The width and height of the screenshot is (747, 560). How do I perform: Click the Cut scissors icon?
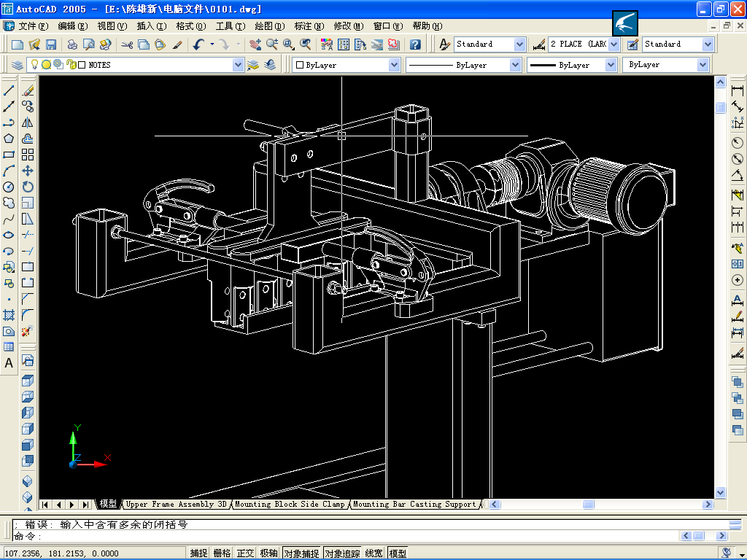(127, 44)
